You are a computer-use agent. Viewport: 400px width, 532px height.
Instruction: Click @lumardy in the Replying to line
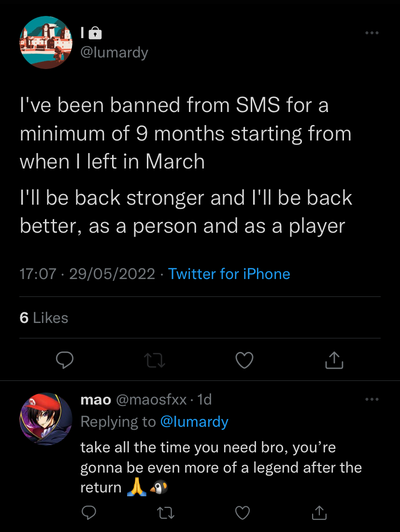pyautogui.click(x=194, y=421)
